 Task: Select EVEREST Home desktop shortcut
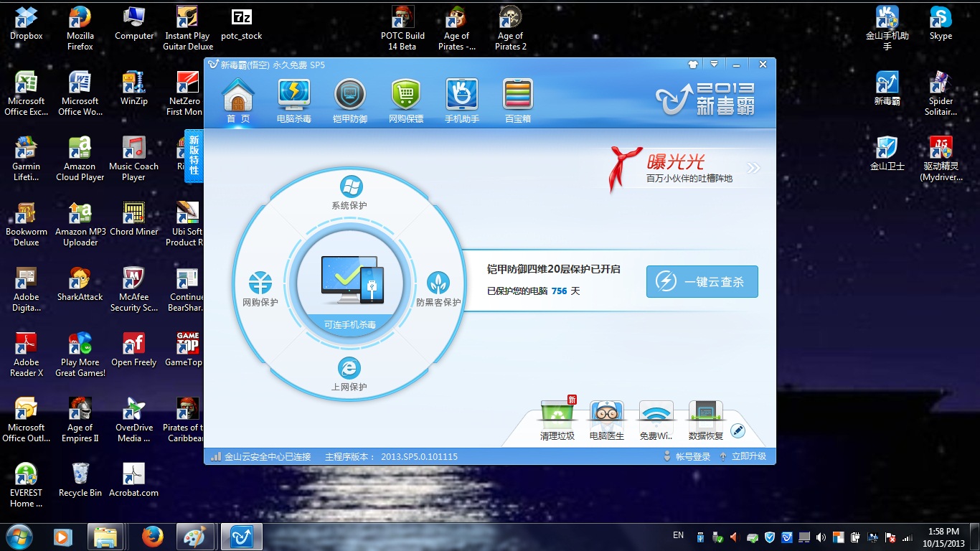click(26, 485)
